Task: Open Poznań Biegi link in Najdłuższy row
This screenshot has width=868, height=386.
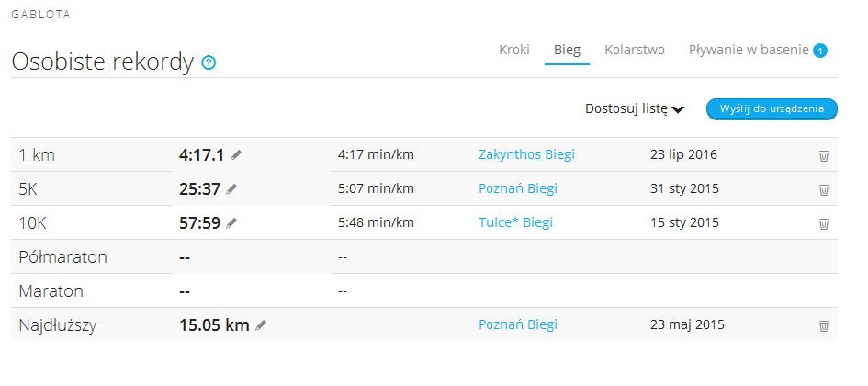Action: (517, 324)
